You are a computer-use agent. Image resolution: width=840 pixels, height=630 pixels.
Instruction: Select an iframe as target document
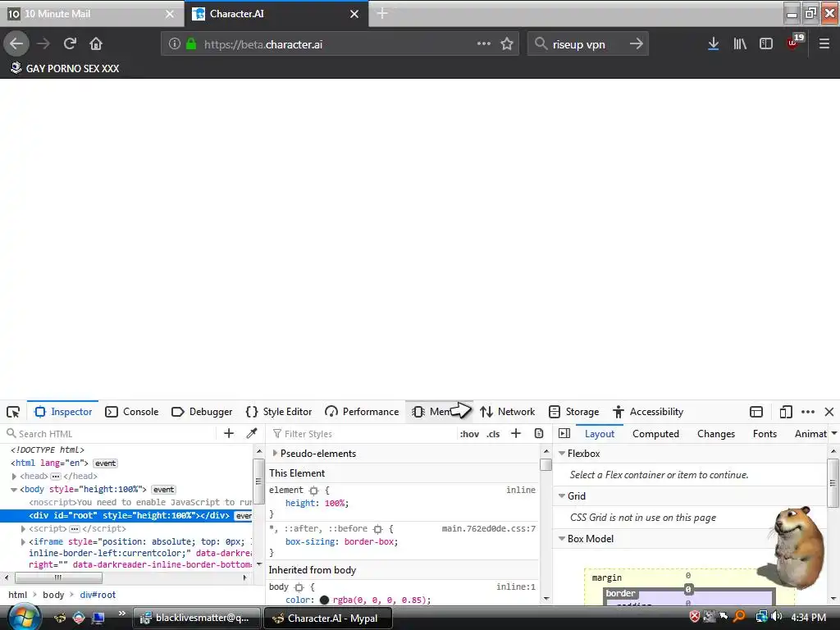pyautogui.click(x=756, y=412)
